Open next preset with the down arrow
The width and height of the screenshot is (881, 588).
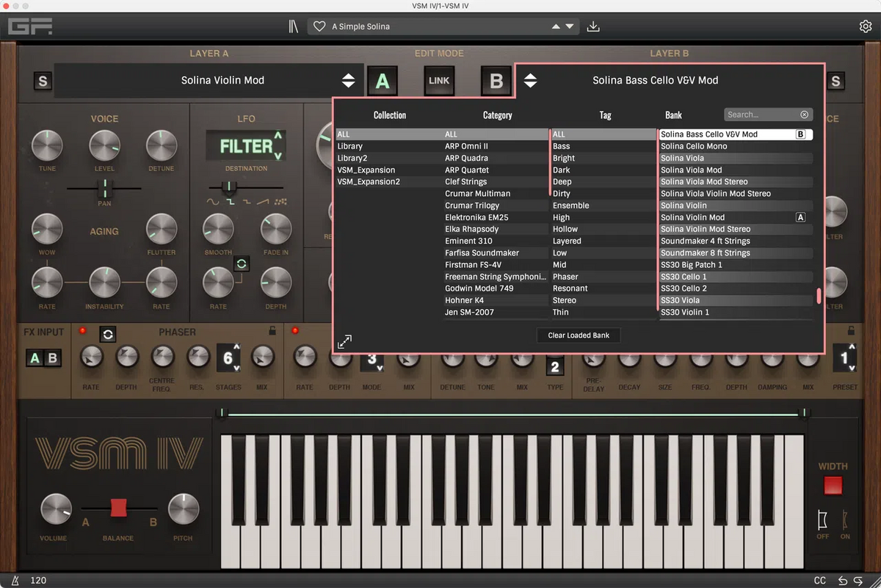(x=570, y=26)
